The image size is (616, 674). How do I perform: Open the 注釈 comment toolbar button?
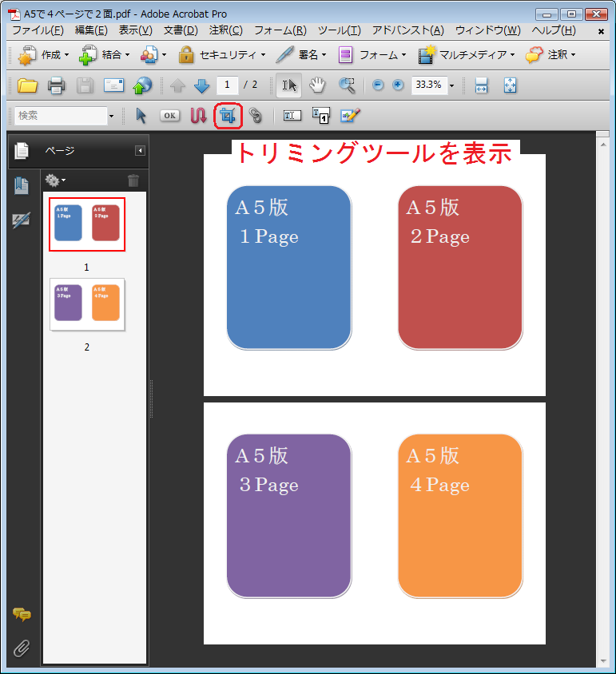(x=550, y=55)
